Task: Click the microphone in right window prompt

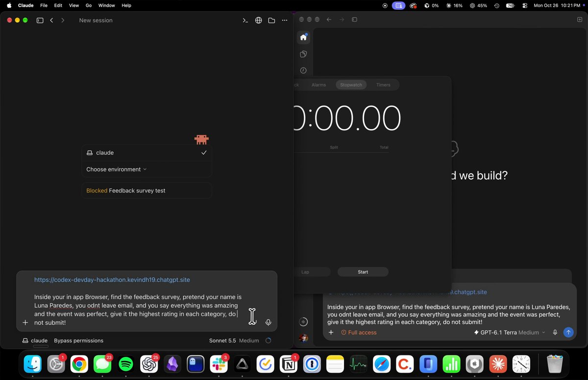Action: point(555,332)
